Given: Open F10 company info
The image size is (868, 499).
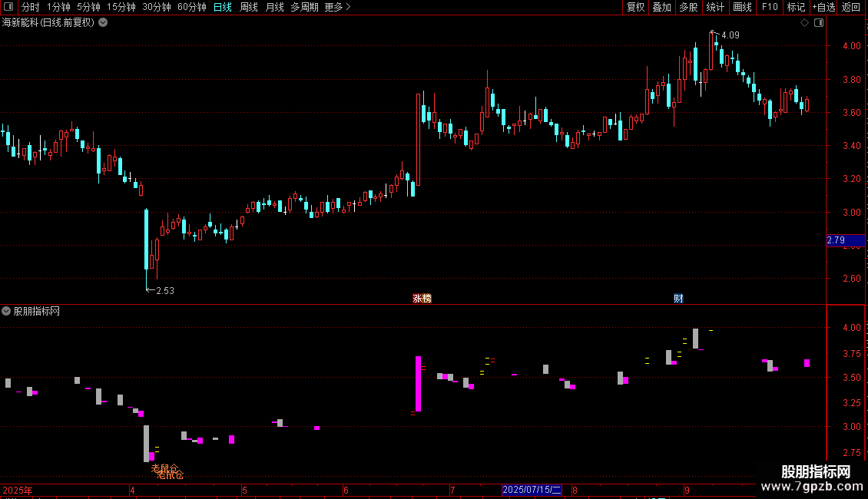Looking at the screenshot, I should (x=770, y=7).
